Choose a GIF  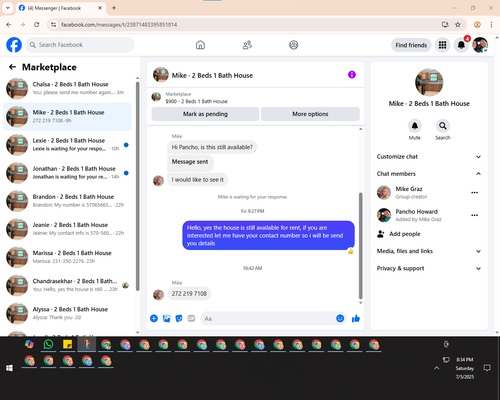(x=191, y=318)
